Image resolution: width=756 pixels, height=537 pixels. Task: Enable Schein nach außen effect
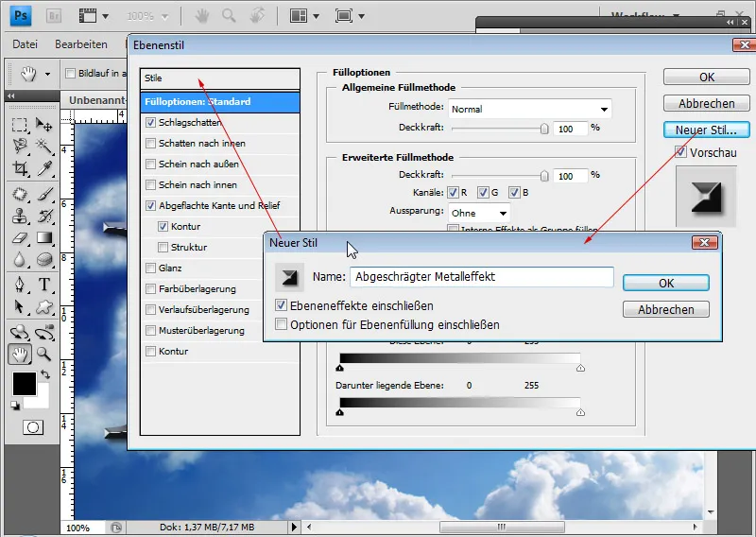point(151,165)
